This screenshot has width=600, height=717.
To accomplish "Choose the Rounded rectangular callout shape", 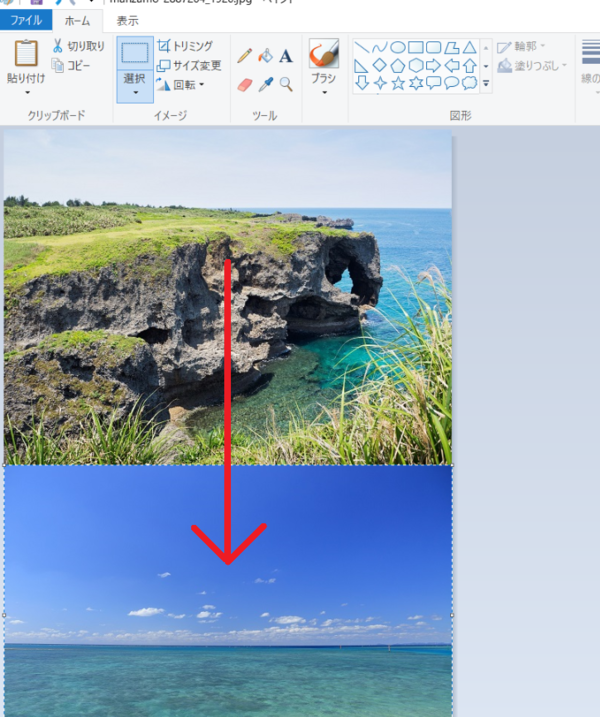I will point(434,83).
